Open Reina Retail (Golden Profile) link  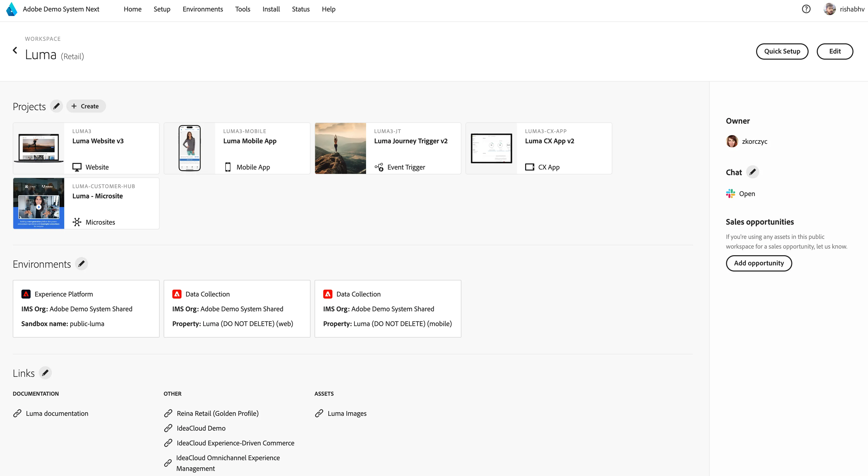click(x=217, y=413)
